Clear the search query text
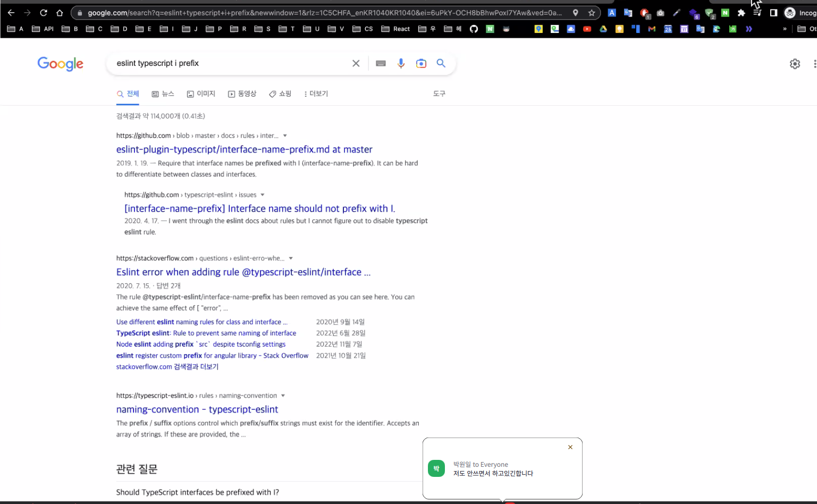 pos(356,63)
